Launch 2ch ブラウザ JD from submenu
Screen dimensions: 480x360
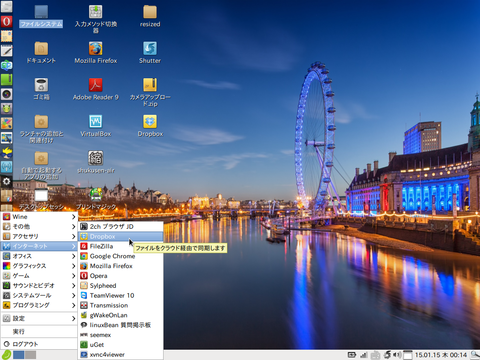(121, 227)
